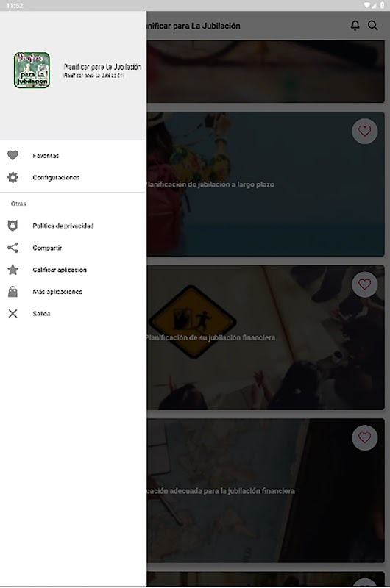Open Política de privacidad entry
Image resolution: width=390 pixels, height=588 pixels.
73,226
